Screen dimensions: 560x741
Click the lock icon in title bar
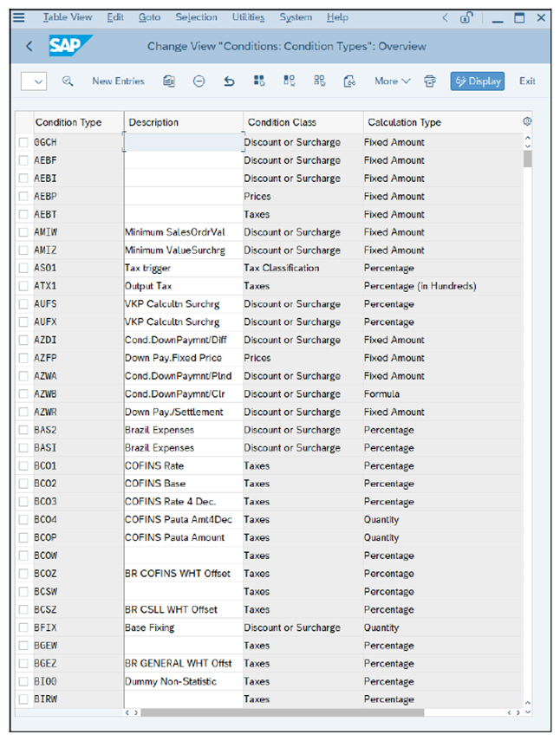(x=466, y=18)
